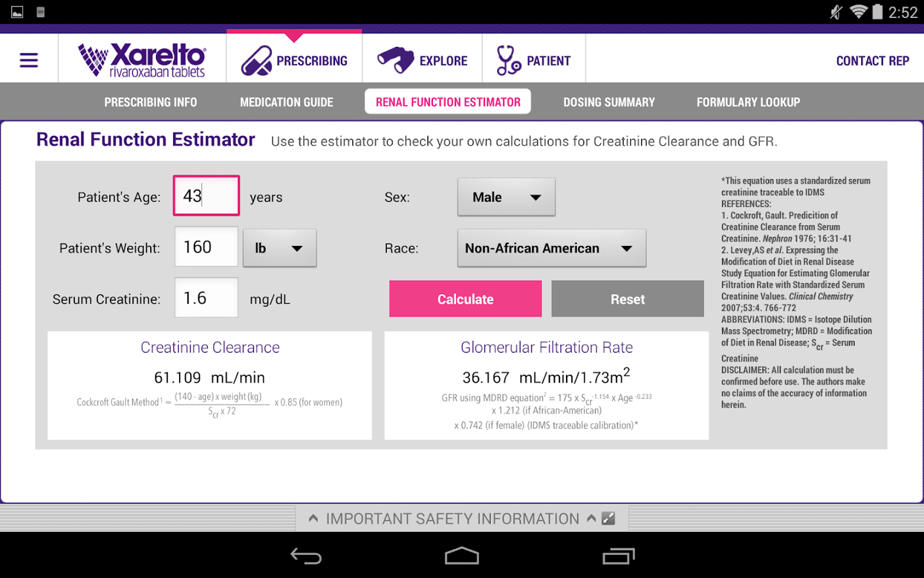
Task: Tap the Android recent apps icon
Action: (x=619, y=556)
